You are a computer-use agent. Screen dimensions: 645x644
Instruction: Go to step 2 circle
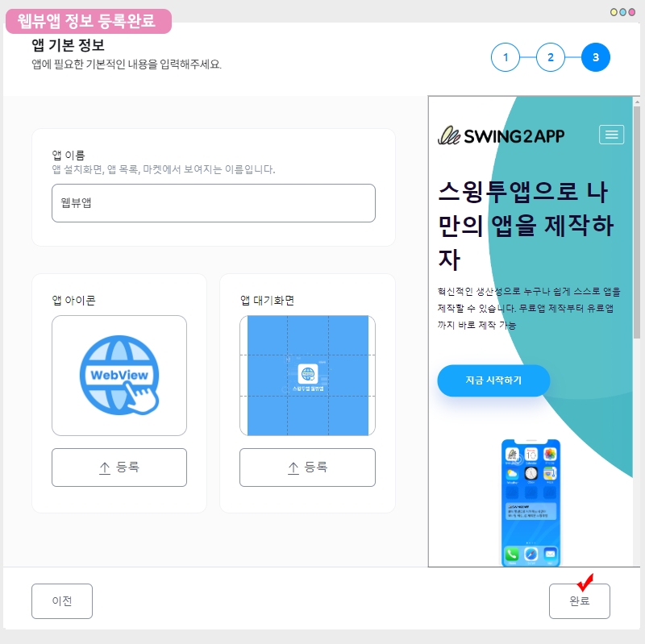(x=551, y=57)
